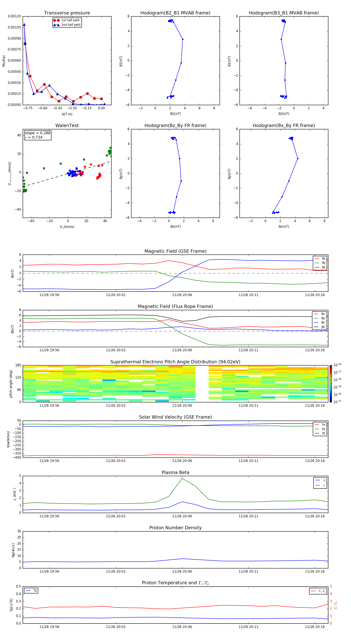Click the '10^-31' colorbar label
The height and width of the screenshot is (644, 351).
click(337, 402)
